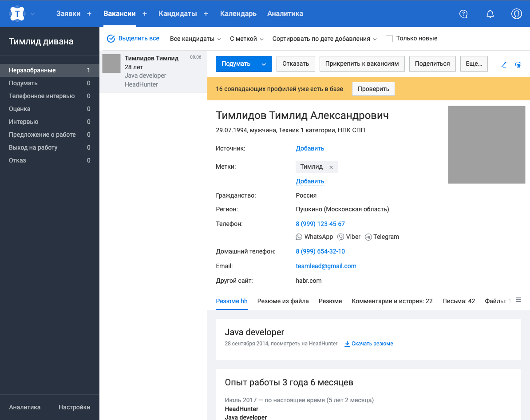Remove the Тимлид tag with x
The height and width of the screenshot is (420, 530).
(331, 167)
